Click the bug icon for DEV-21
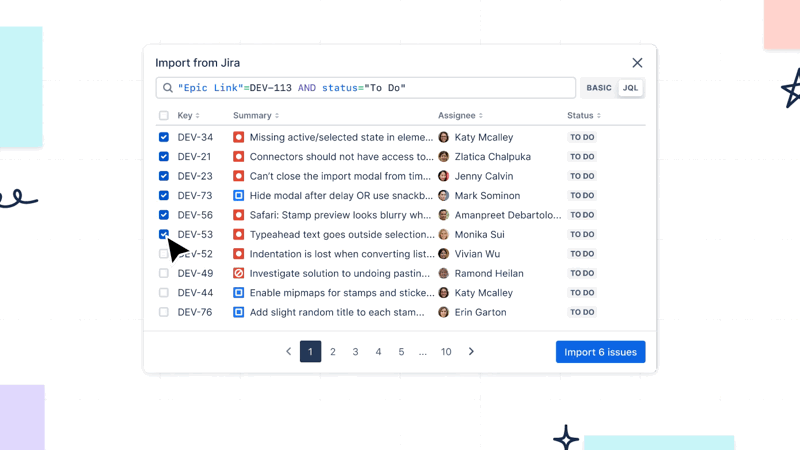The width and height of the screenshot is (800, 450). tap(238, 157)
